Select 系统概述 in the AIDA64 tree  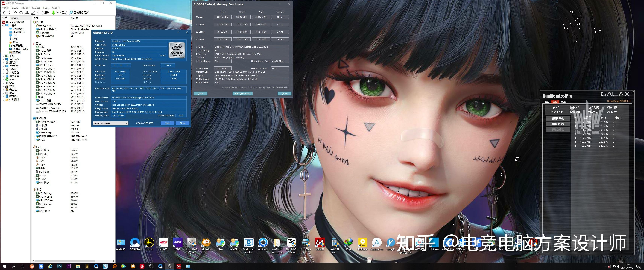click(x=17, y=29)
